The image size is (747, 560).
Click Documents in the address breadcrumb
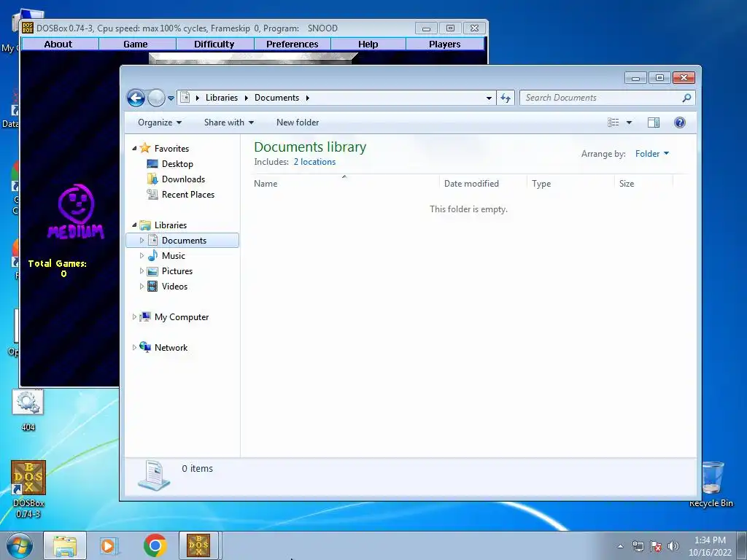click(x=276, y=98)
